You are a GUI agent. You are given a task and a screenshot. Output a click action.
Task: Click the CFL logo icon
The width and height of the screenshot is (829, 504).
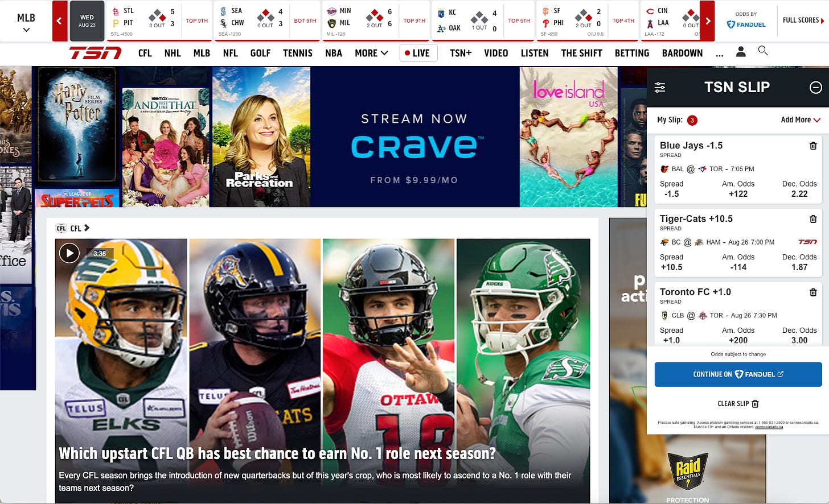61,229
